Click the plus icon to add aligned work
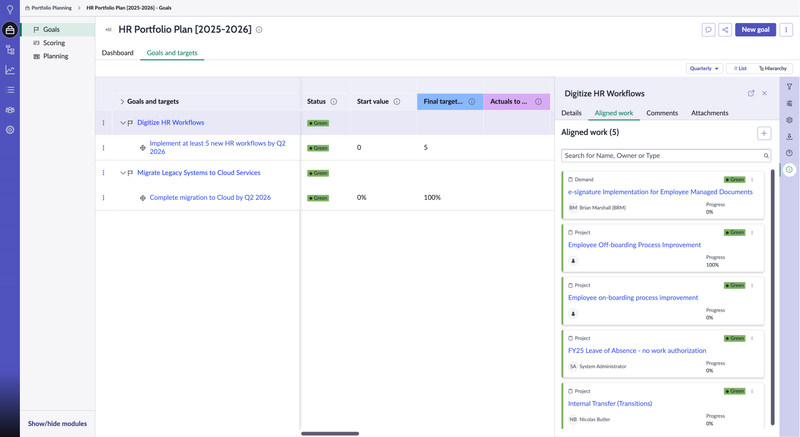Viewport: 800px width, 437px height. pos(764,132)
